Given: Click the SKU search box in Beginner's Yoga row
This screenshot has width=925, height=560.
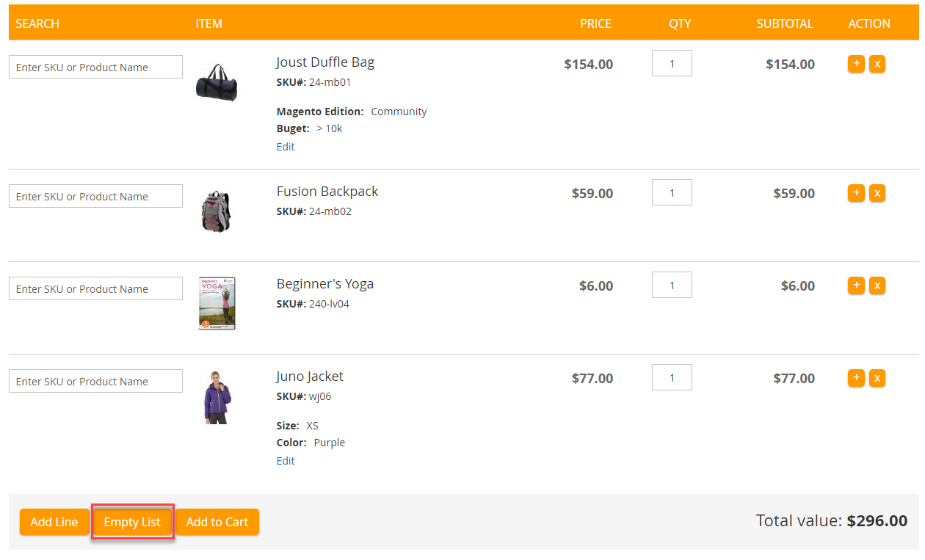Looking at the screenshot, I should 95,288.
